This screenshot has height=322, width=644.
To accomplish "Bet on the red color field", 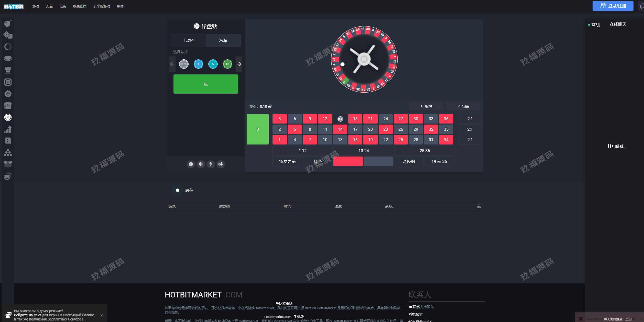I will pos(348,161).
